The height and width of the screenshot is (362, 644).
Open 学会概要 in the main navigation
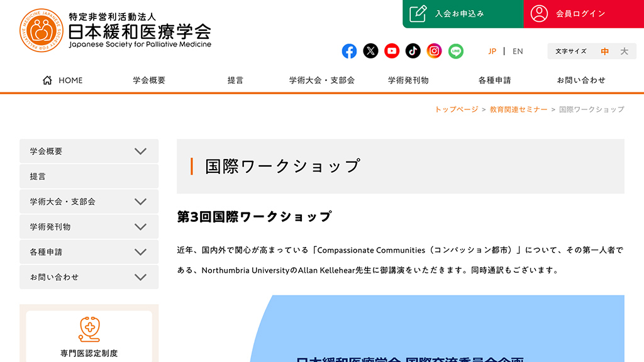[149, 80]
